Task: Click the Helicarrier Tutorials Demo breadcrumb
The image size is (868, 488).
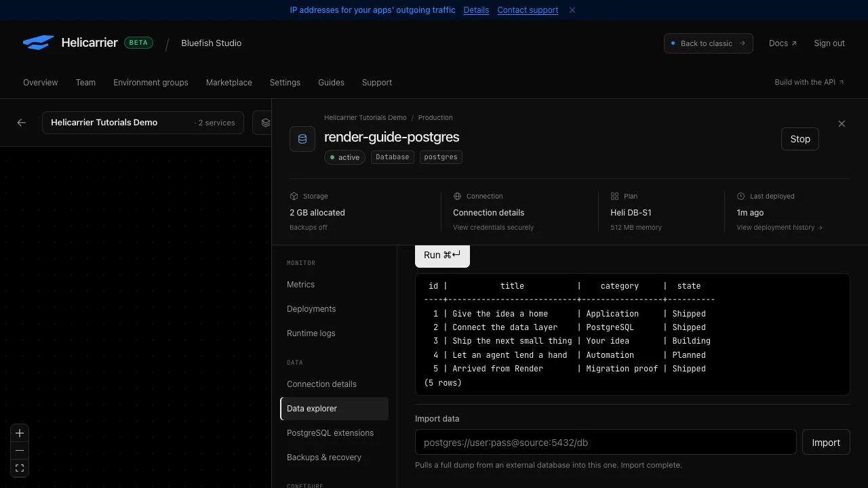Action: click(366, 118)
